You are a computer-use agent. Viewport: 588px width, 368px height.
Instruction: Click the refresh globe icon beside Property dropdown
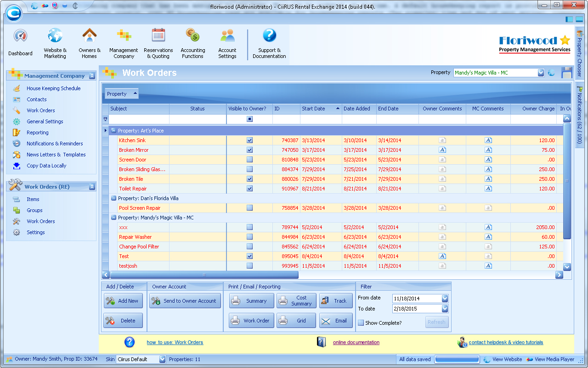[552, 73]
